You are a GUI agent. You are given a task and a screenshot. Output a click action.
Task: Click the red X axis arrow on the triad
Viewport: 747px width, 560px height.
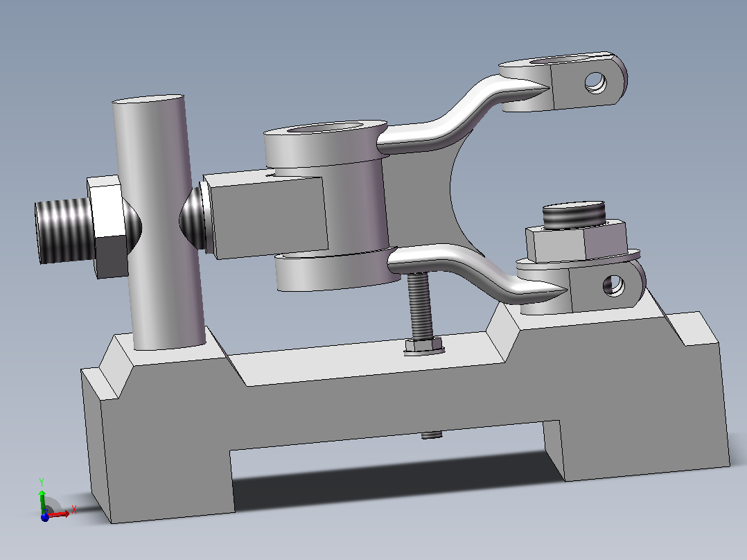point(60,514)
